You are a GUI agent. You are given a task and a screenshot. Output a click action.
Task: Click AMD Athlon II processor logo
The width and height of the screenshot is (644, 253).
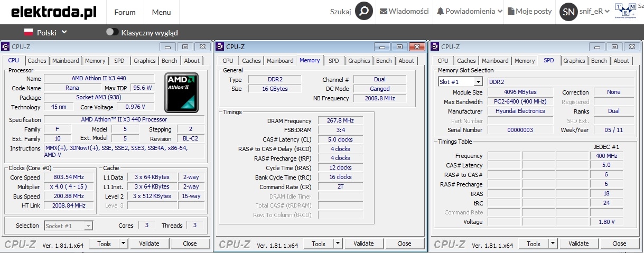pos(181,93)
